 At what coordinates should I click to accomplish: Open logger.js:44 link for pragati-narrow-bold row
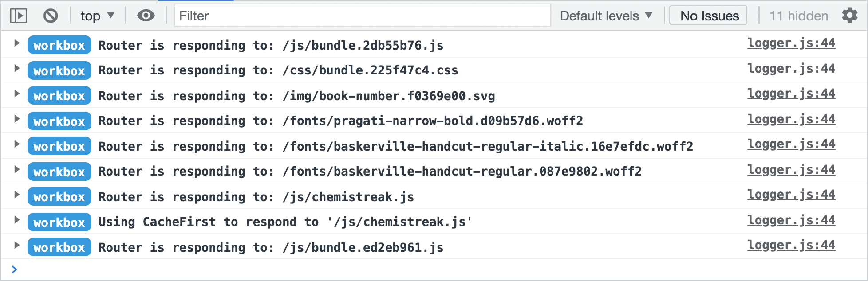pyautogui.click(x=791, y=119)
